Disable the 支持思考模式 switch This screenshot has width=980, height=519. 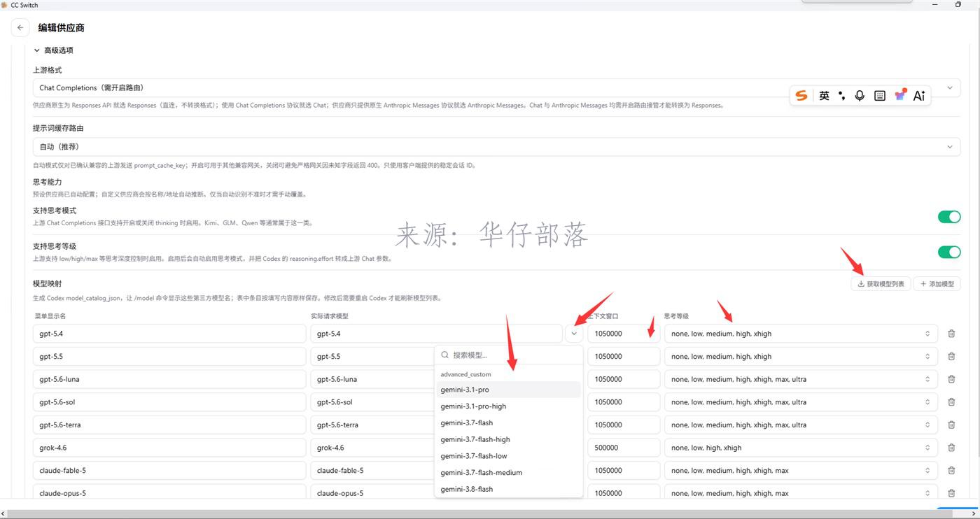pyautogui.click(x=949, y=217)
